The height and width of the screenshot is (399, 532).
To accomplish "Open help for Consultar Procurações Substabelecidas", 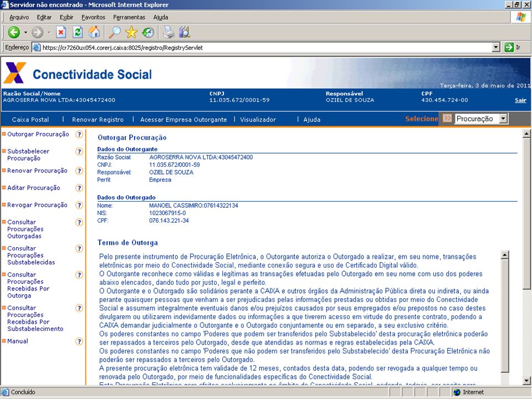I will 79,248.
